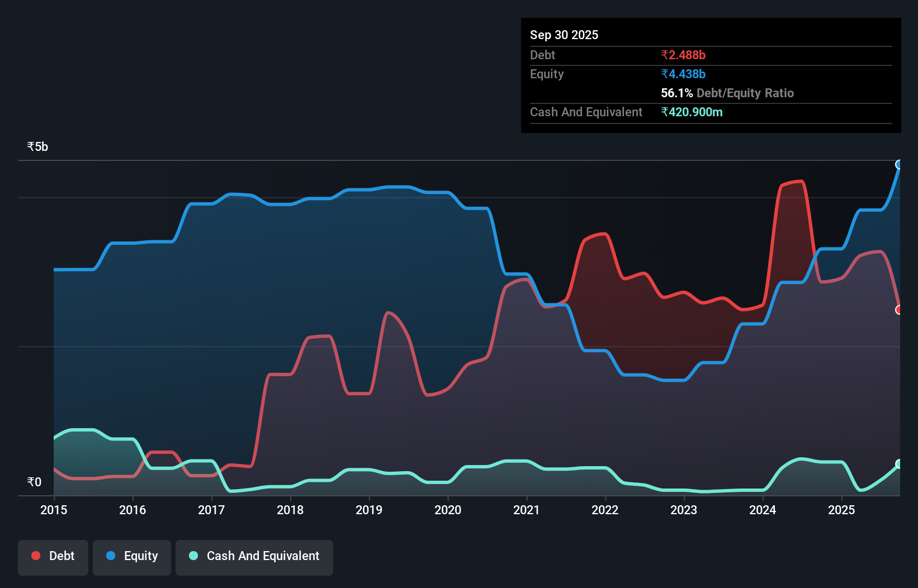The width and height of the screenshot is (918, 588).
Task: Select the 2025 year axis label
Action: tap(842, 510)
